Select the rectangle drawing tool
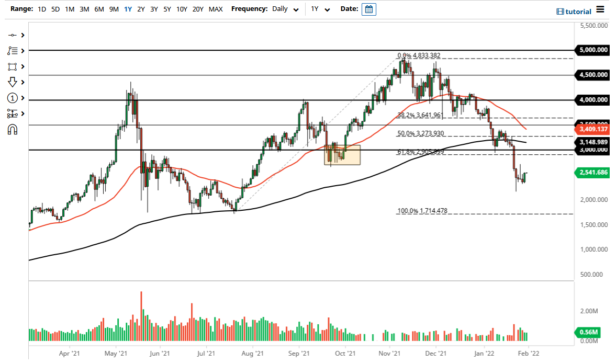616x364 pixels. click(x=13, y=66)
